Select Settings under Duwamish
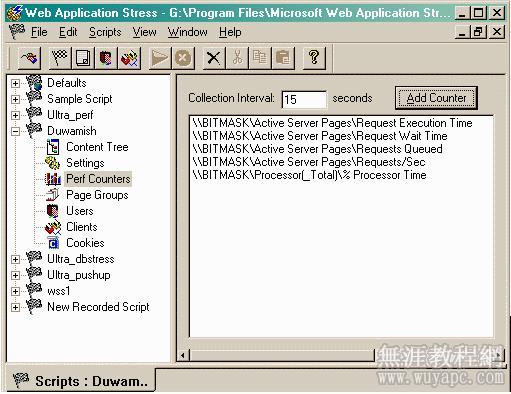511x394 pixels. (x=85, y=163)
